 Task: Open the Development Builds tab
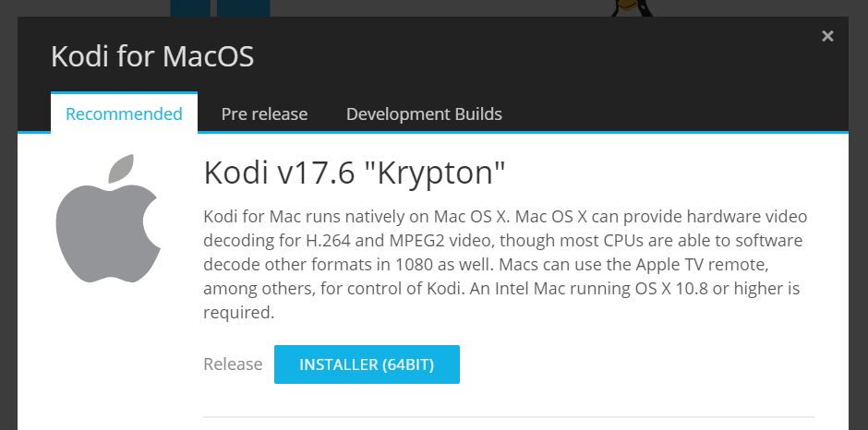[424, 114]
